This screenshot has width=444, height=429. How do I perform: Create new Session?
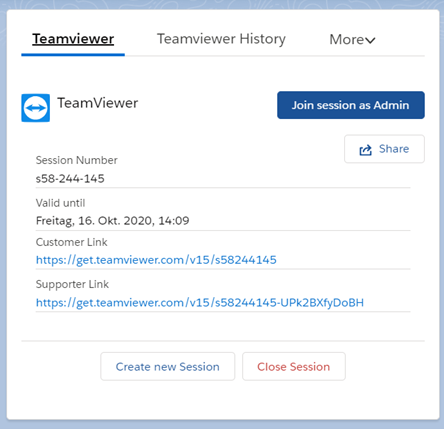pos(168,366)
